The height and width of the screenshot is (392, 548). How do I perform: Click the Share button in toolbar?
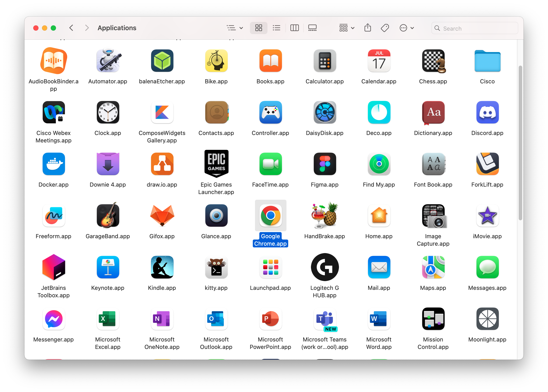tap(368, 28)
